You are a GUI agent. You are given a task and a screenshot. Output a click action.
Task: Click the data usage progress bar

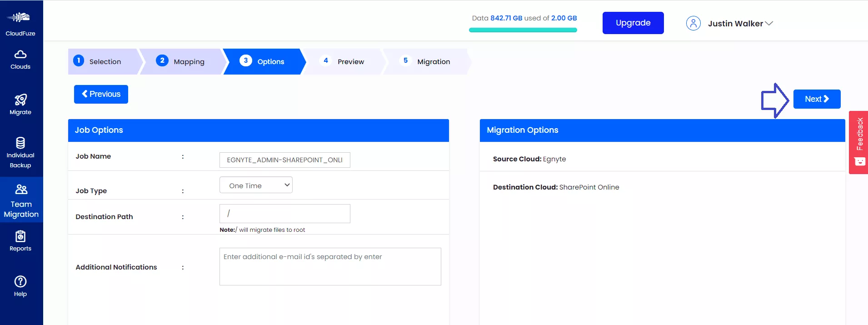523,30
